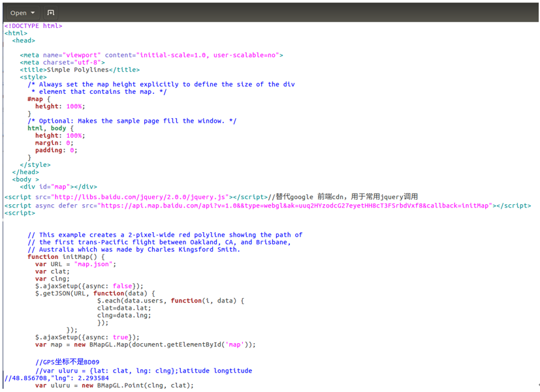Click the 'Always set the map height' comment
540x392 pixels.
(161, 84)
